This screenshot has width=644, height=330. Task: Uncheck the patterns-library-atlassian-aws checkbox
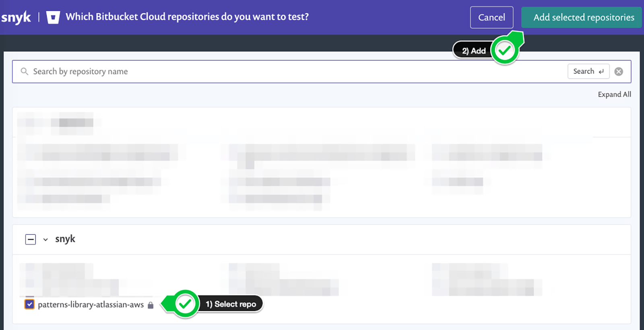click(x=29, y=304)
